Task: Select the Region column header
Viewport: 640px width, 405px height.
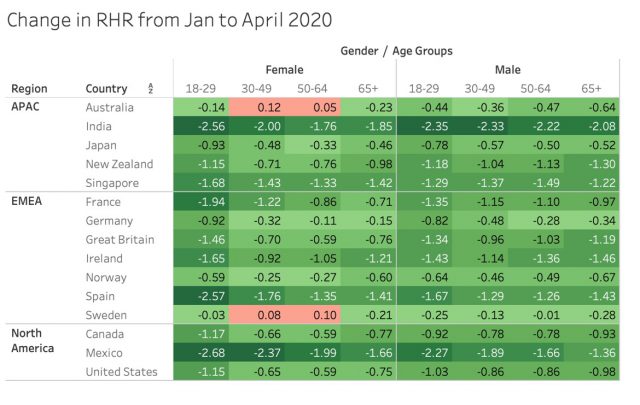Action: [30, 88]
